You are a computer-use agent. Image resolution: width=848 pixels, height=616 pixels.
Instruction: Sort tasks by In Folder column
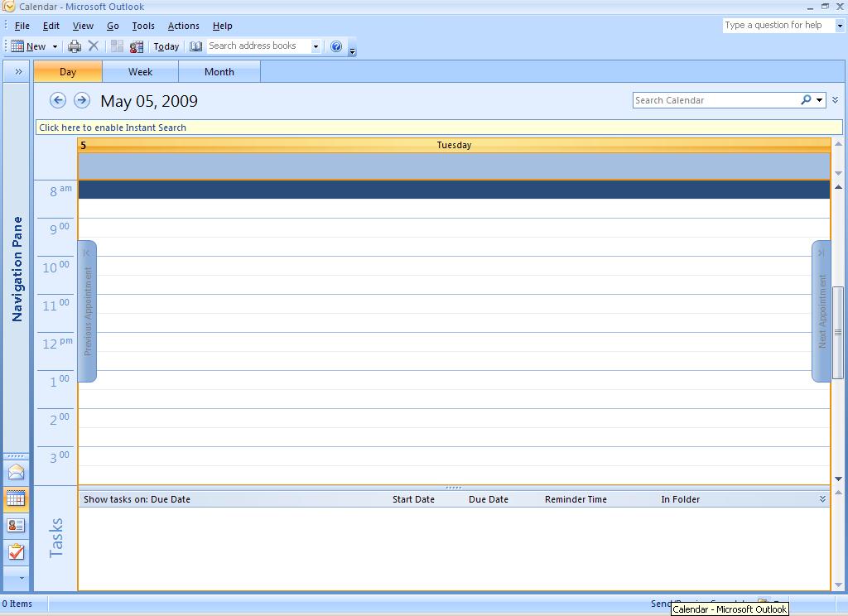click(681, 499)
